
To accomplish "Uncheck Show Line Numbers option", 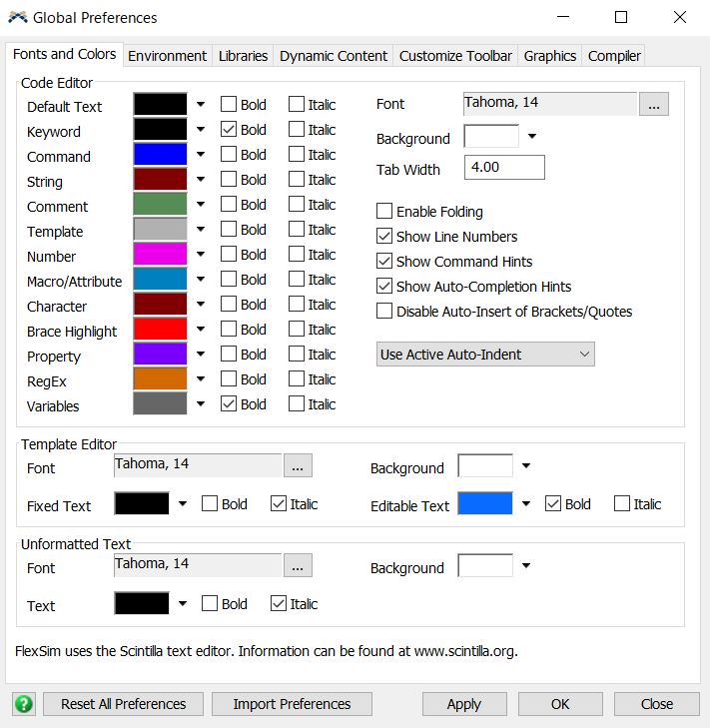I will 384,237.
